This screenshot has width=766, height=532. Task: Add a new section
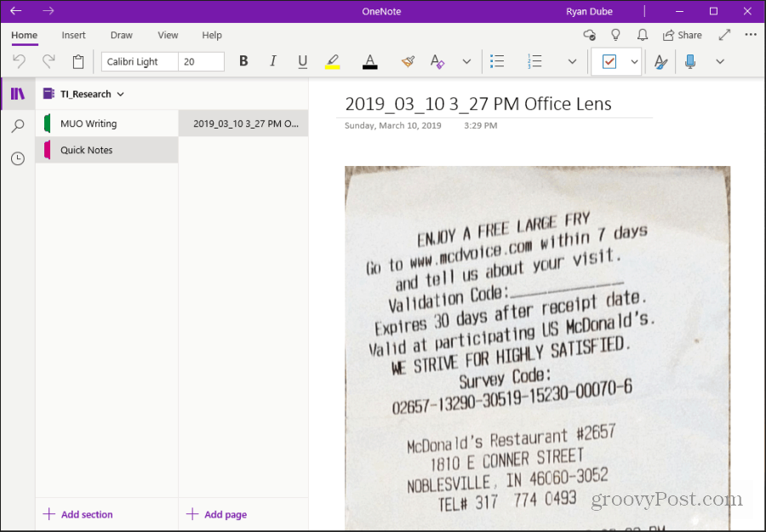coord(78,514)
